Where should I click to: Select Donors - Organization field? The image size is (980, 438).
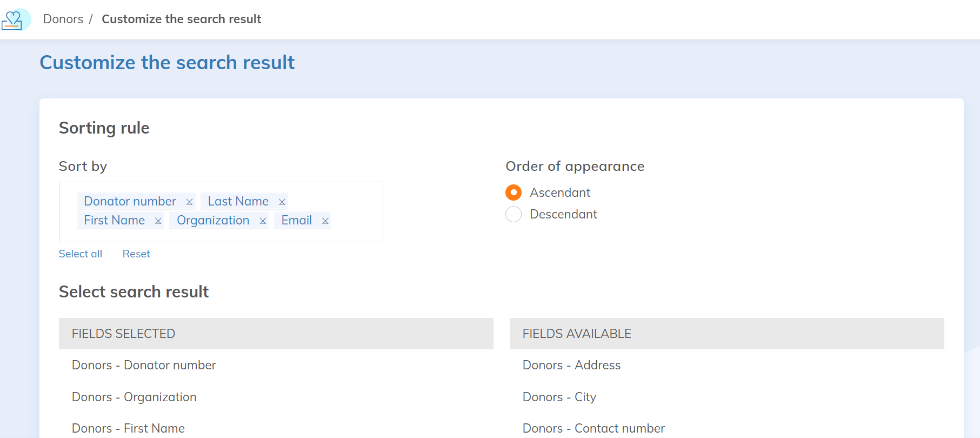pyautogui.click(x=134, y=397)
